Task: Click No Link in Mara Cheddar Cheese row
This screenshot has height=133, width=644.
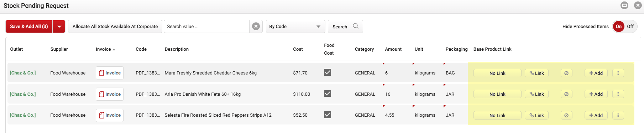Action: [x=497, y=73]
